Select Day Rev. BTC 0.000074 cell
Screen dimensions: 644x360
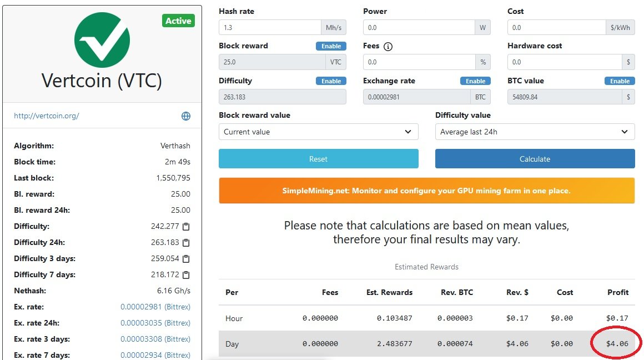coord(455,343)
